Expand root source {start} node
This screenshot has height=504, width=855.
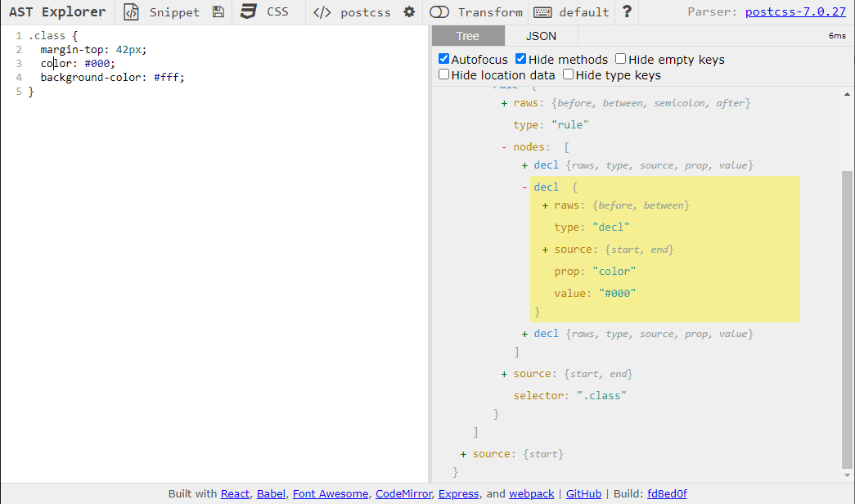tap(463, 454)
